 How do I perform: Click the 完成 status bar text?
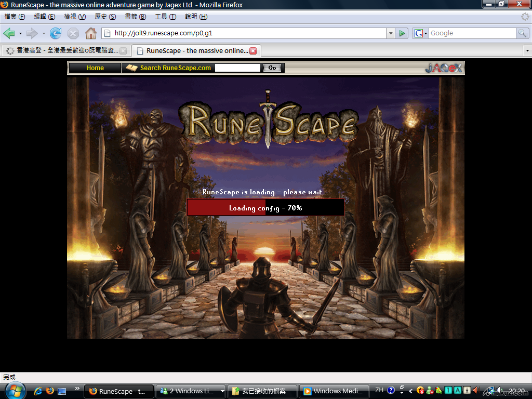click(9, 377)
